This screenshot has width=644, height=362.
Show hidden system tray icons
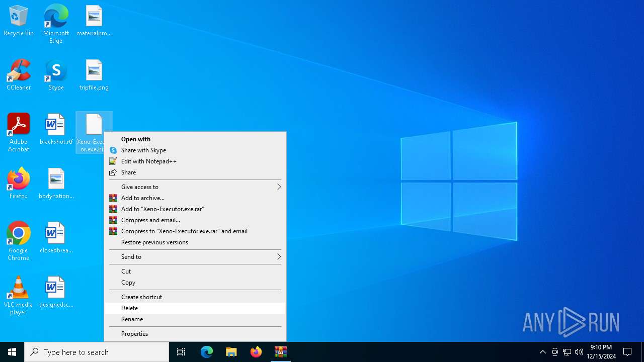(542, 352)
